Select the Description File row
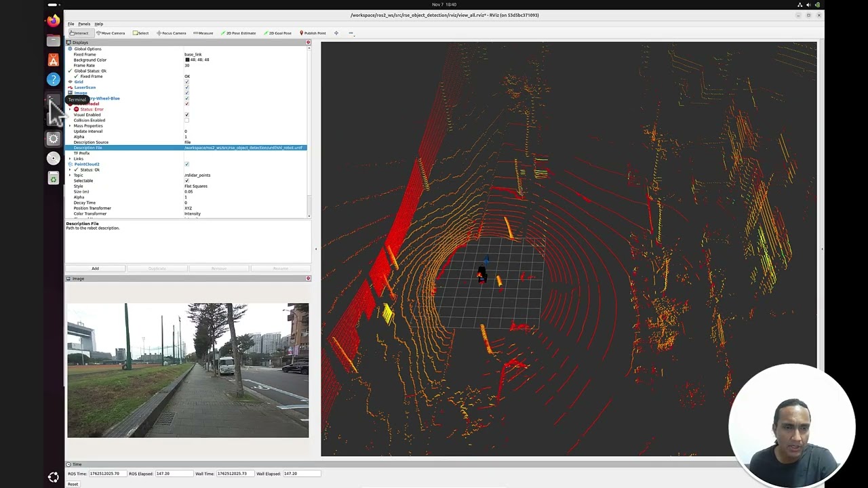 [186, 148]
